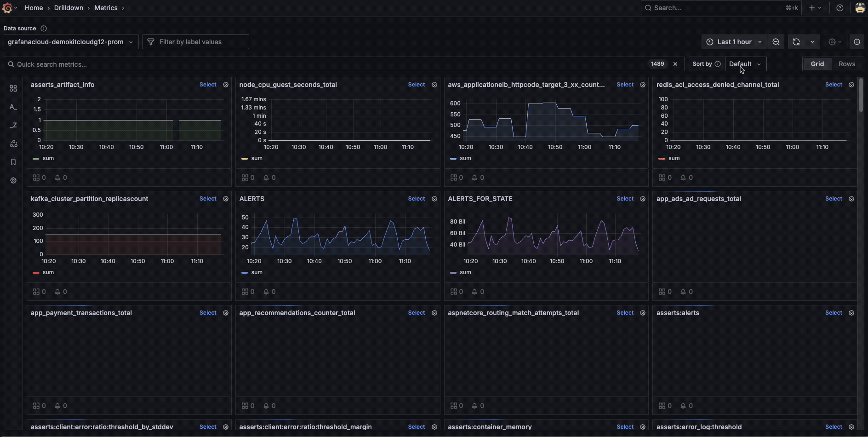Expand the Sort by Default dropdown

point(745,63)
